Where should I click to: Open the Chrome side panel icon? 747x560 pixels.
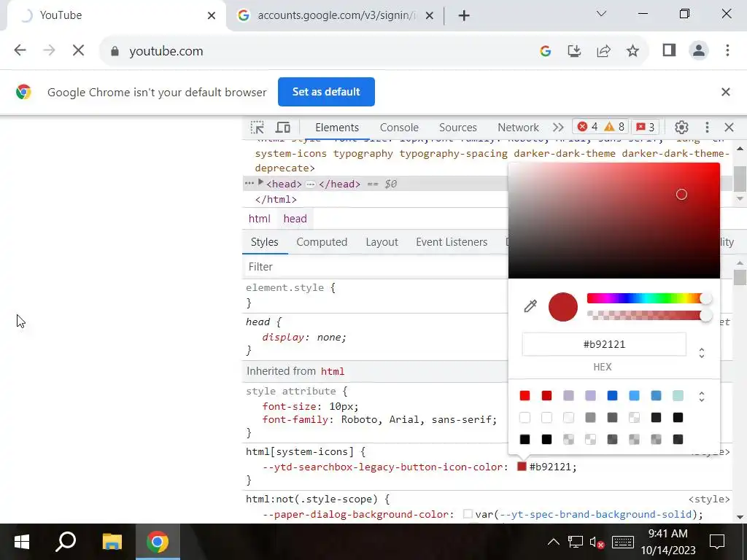point(669,50)
